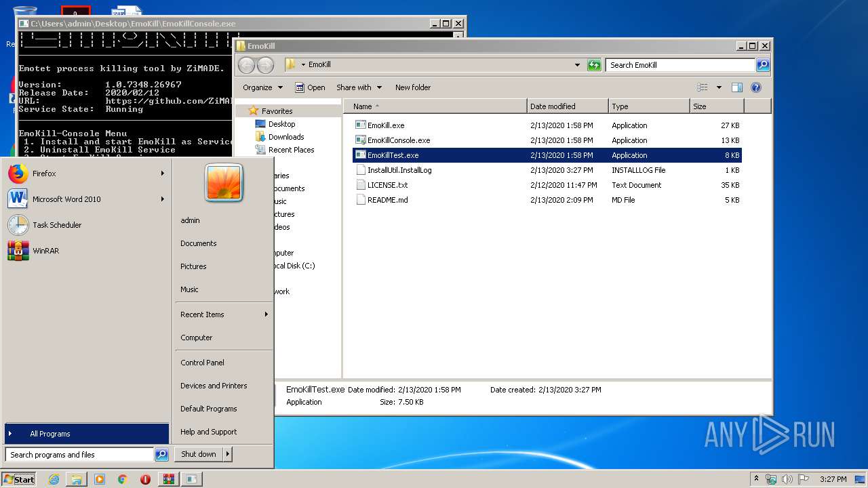The height and width of the screenshot is (488, 868).
Task: Open the Share with dropdown
Action: pos(359,87)
